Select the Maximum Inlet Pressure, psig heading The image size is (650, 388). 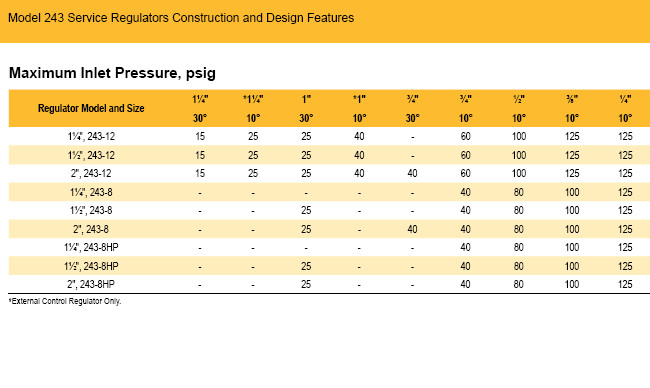click(x=112, y=73)
